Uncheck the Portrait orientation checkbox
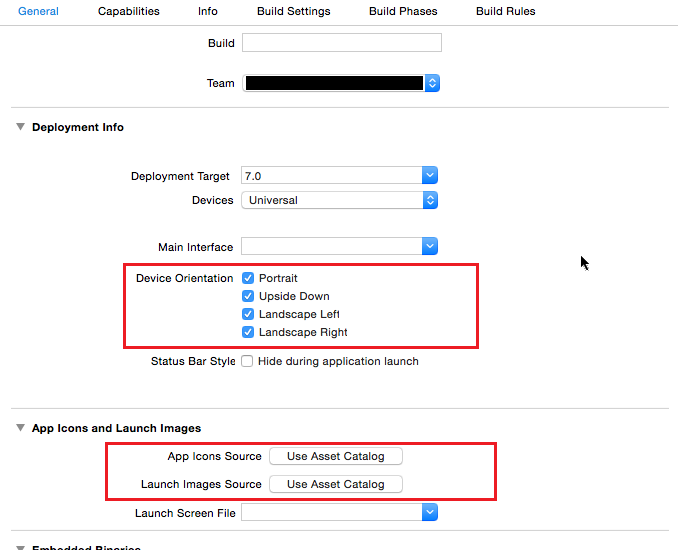Screen dimensions: 678x550 tap(248, 278)
